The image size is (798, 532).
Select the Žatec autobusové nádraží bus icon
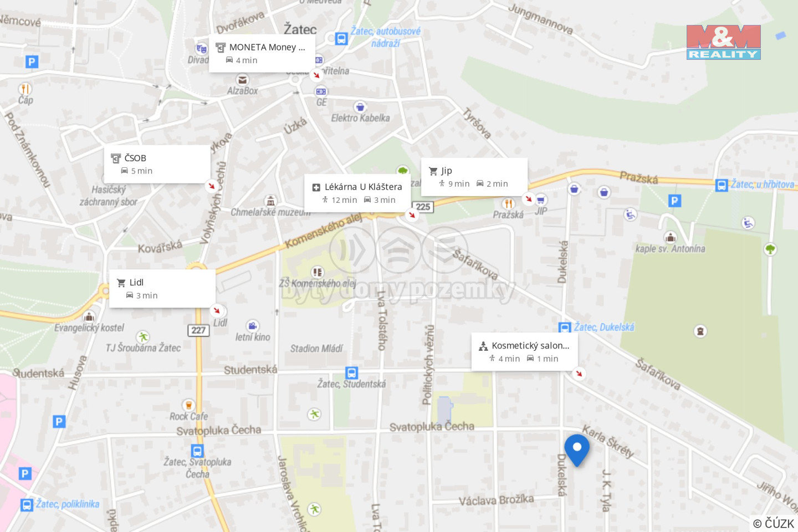coord(341,38)
